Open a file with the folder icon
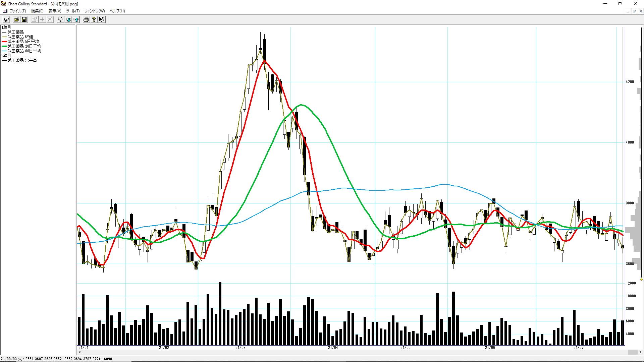The width and height of the screenshot is (644, 362). point(16,19)
